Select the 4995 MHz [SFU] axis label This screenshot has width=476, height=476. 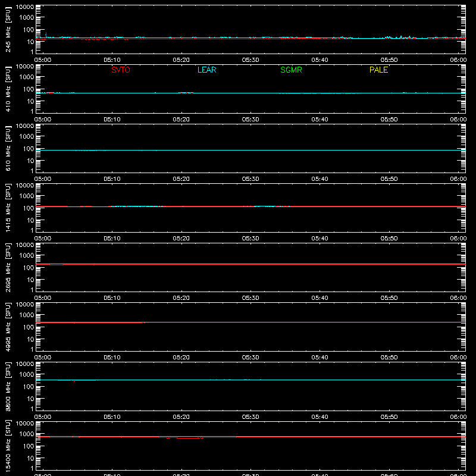point(8,327)
